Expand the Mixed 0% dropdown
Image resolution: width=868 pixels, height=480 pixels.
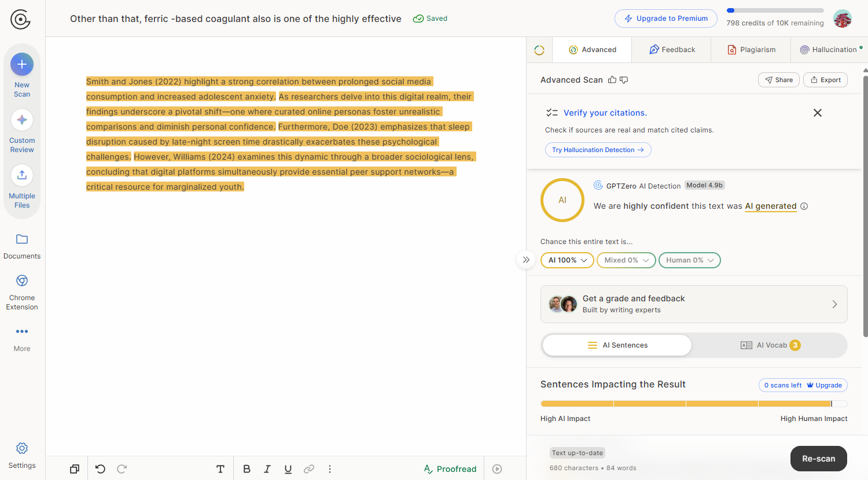click(x=626, y=260)
